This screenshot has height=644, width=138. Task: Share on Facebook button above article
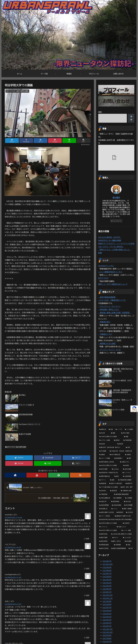click(x=26, y=140)
